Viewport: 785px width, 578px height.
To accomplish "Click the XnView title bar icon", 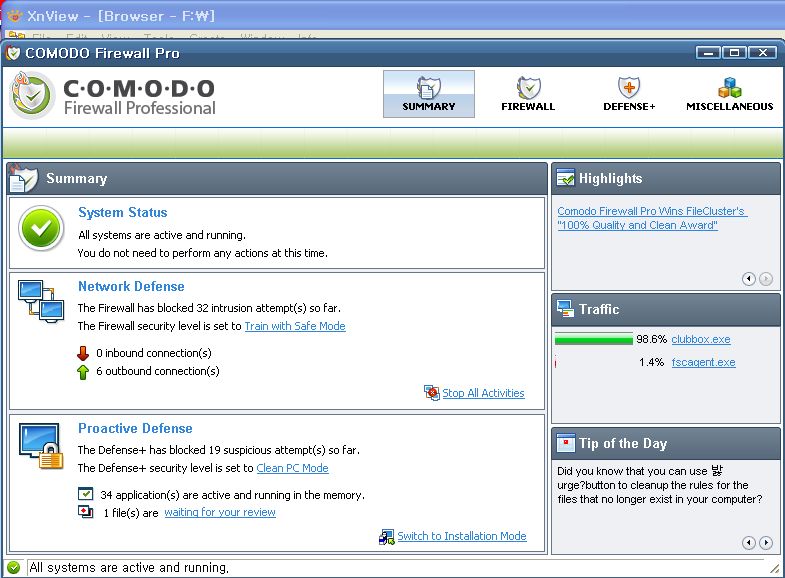I will [15, 16].
